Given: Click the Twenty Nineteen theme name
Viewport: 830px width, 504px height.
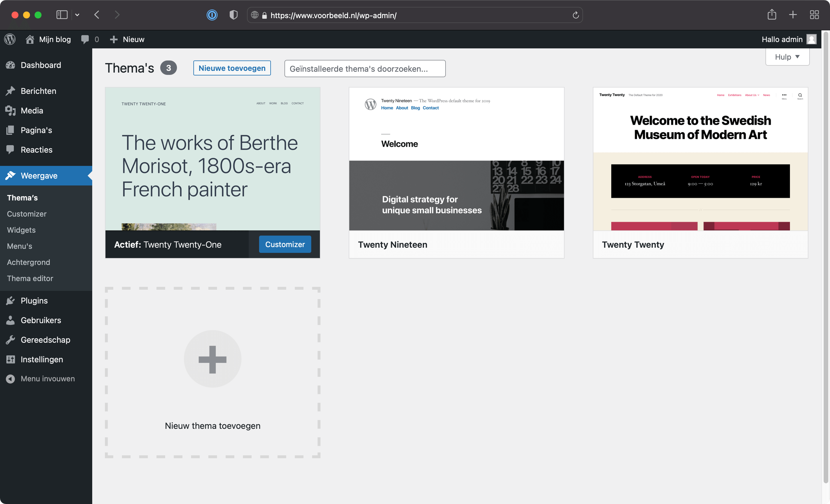Looking at the screenshot, I should pyautogui.click(x=393, y=245).
